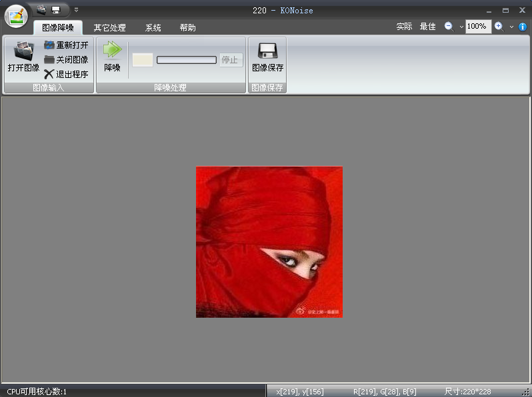Open the 帮助 ribbon tab
The image size is (532, 397).
187,28
